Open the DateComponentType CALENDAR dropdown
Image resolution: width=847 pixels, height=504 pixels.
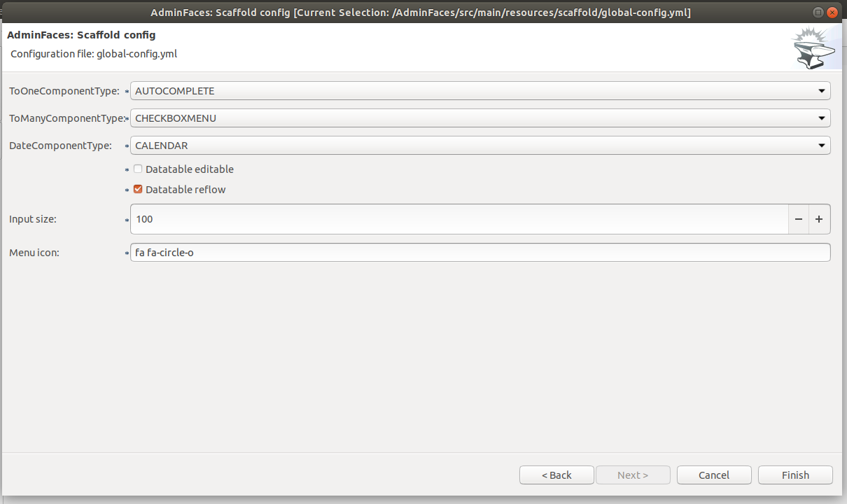click(x=480, y=146)
